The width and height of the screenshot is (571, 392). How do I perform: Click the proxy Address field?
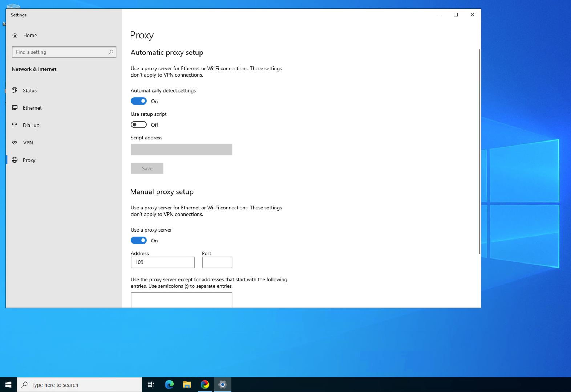pos(162,262)
